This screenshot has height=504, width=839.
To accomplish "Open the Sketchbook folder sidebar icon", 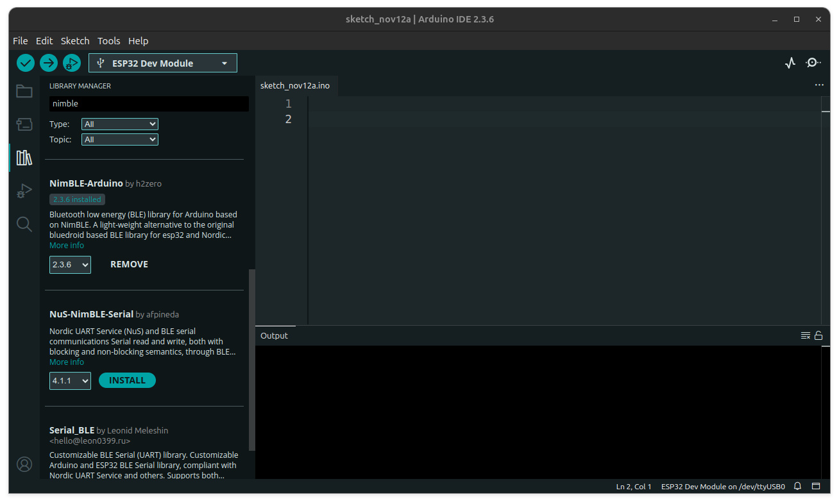I will [x=24, y=91].
